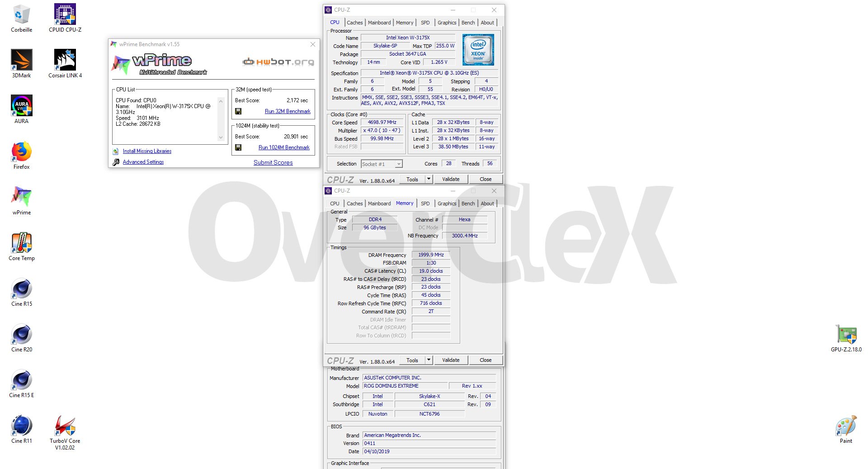Viewport: 868px width, 469px height.
Task: Open the TurboV Core V1.02.02 shortcut
Action: coord(65,432)
